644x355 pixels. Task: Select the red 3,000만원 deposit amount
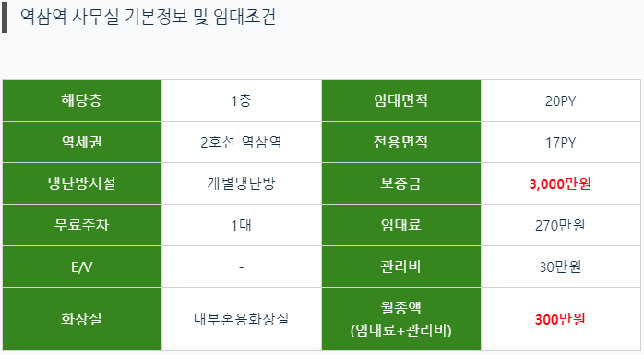560,183
